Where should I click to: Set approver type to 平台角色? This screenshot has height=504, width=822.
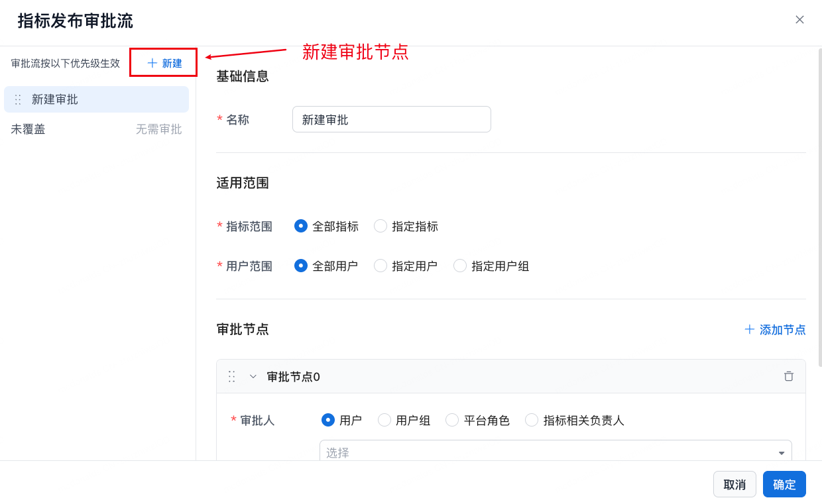click(452, 420)
